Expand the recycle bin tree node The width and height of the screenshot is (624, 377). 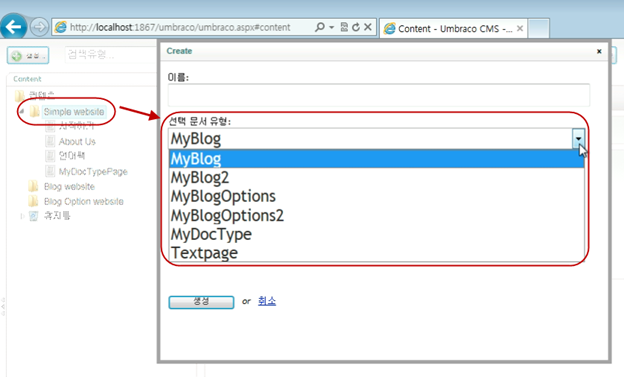click(x=22, y=216)
